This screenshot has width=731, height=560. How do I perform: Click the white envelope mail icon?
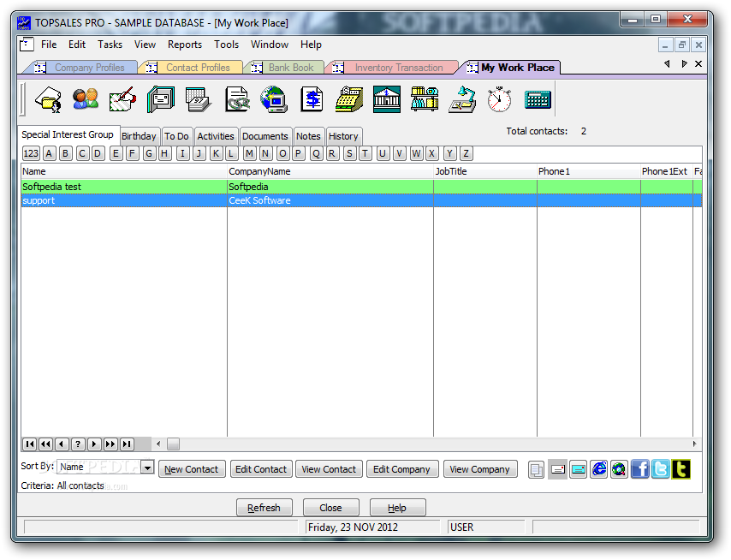557,469
